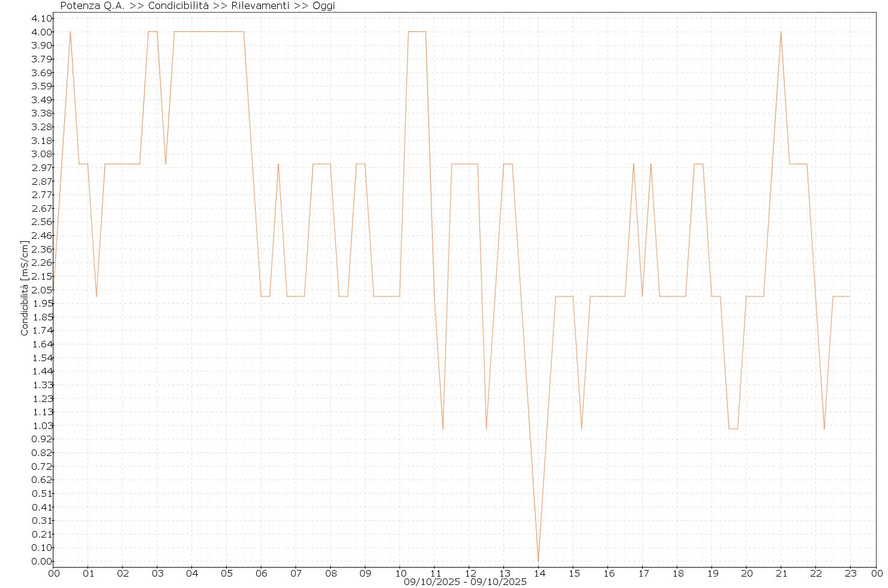Viewport: 888px width, 588px height.
Task: Click the date range label 09/10/2025 - 09/10/2025
Action: 465,581
